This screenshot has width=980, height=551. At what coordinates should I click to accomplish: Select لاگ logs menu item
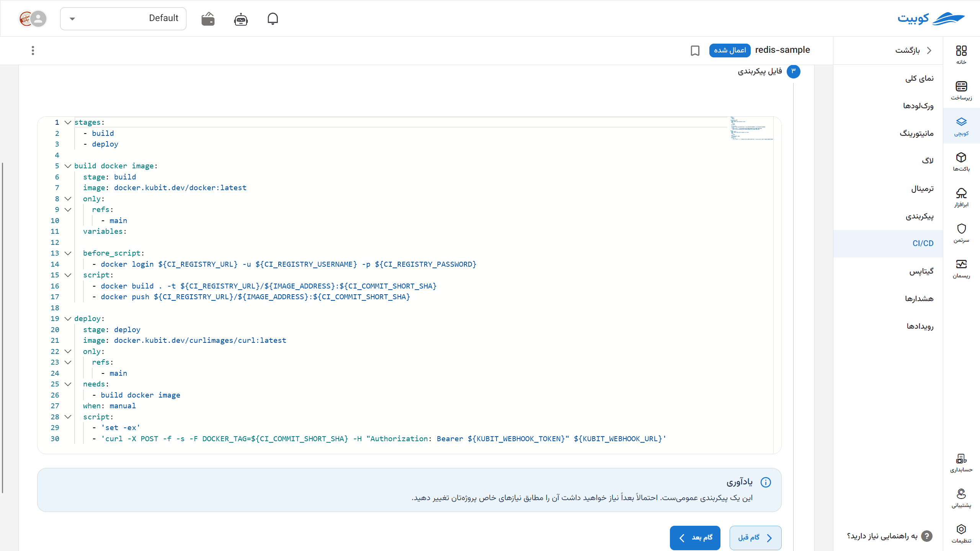(x=888, y=161)
